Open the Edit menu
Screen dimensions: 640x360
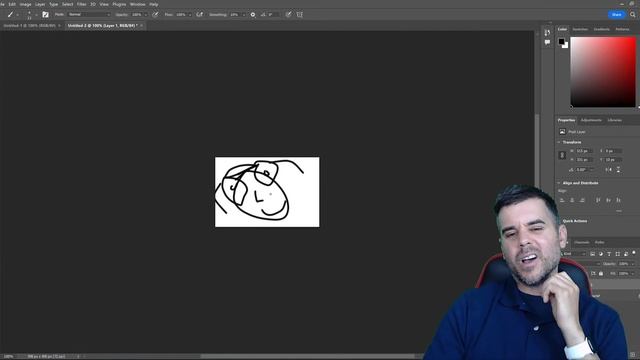pos(12,4)
